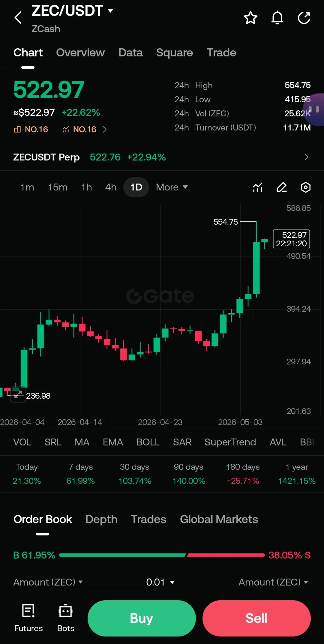Tap the 180 days -25.71% change
The width and height of the screenshot is (324, 644).
[x=243, y=474]
